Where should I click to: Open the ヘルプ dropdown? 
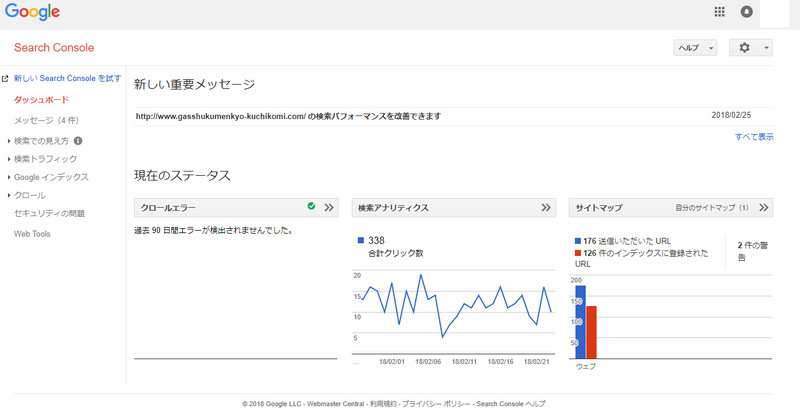(695, 48)
